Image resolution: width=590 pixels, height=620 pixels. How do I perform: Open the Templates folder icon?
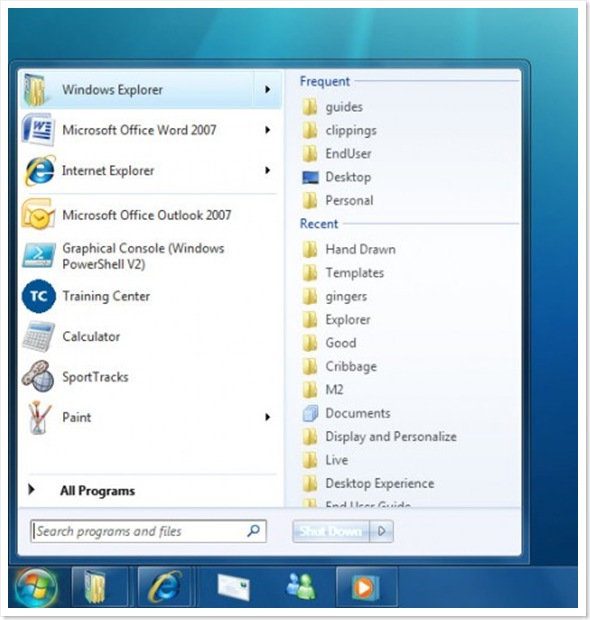pos(310,273)
